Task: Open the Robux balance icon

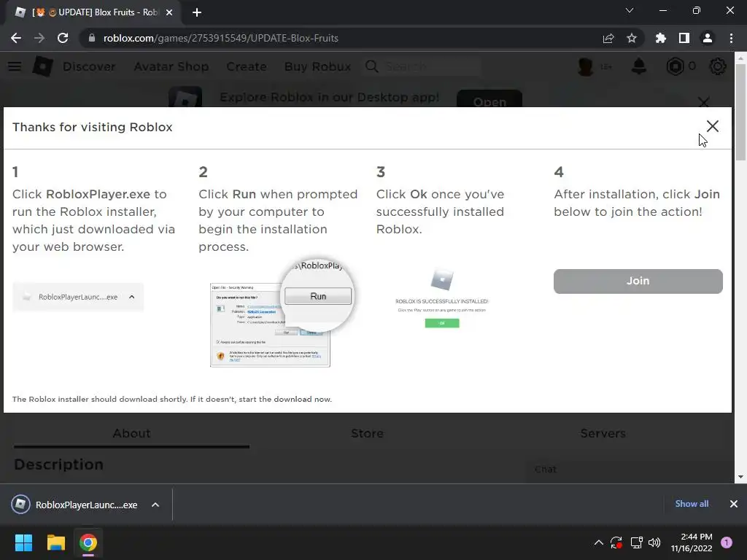Action: (675, 66)
